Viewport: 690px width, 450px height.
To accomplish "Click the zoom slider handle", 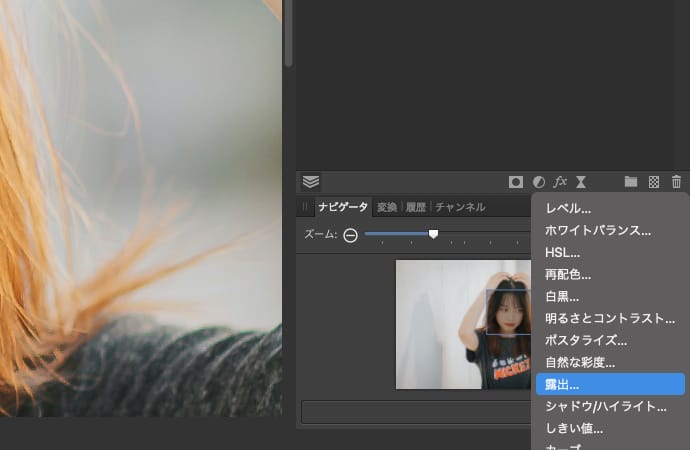I will [x=433, y=234].
